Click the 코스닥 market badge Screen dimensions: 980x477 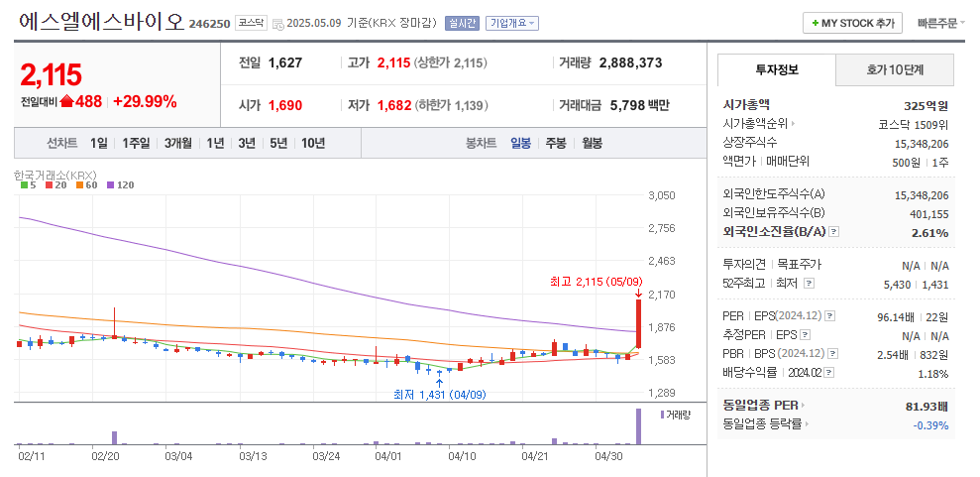coord(252,24)
